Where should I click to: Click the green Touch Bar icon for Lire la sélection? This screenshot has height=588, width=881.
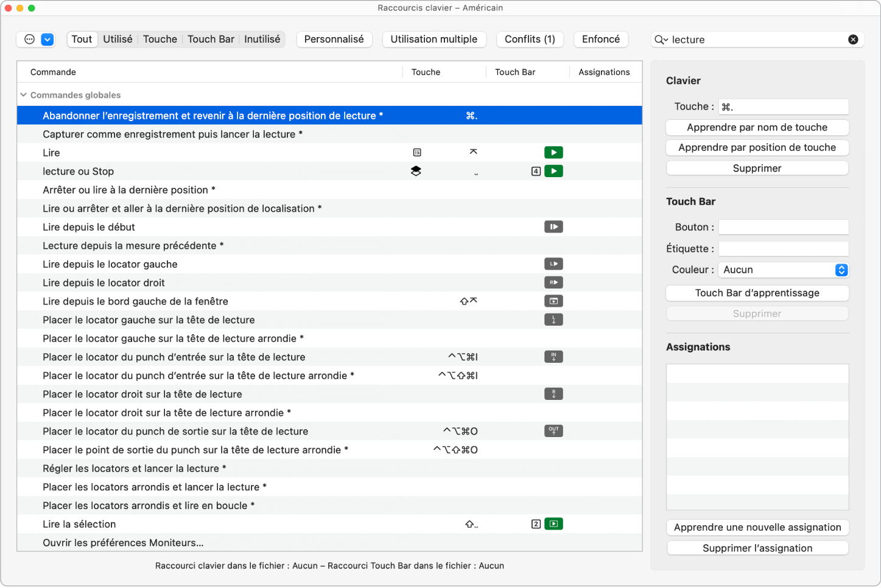[553, 524]
